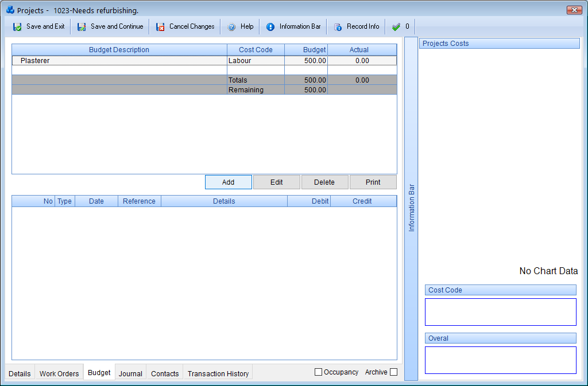The height and width of the screenshot is (386, 588).
Task: Go to the Journal tab
Action: (x=130, y=373)
